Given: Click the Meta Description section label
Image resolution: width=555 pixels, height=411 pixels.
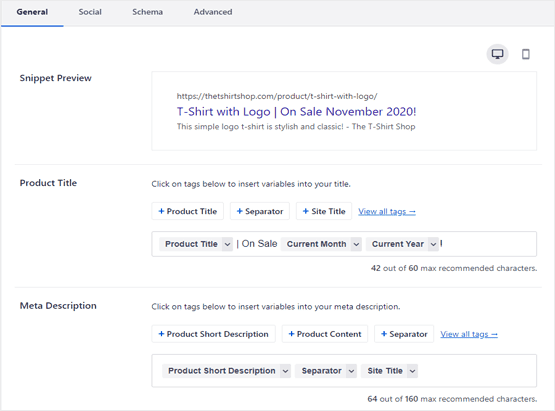Looking at the screenshot, I should point(58,306).
